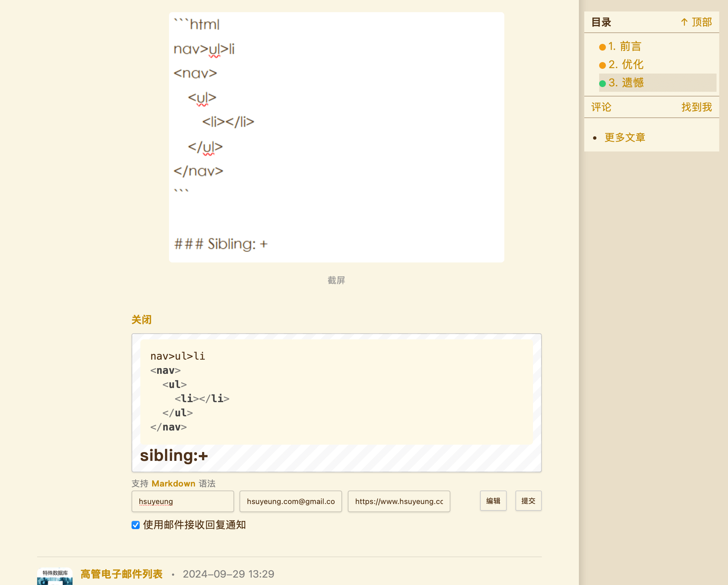Navigate to "2. 优化" section

[626, 64]
